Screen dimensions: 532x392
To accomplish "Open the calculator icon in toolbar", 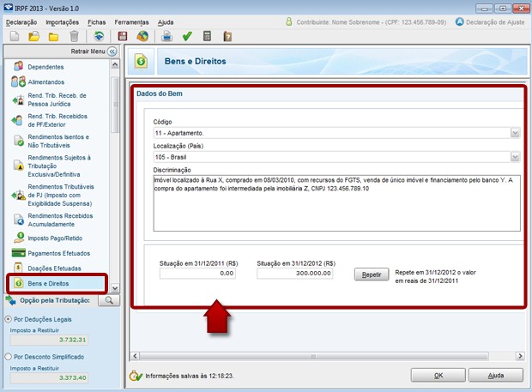I will pos(207,36).
